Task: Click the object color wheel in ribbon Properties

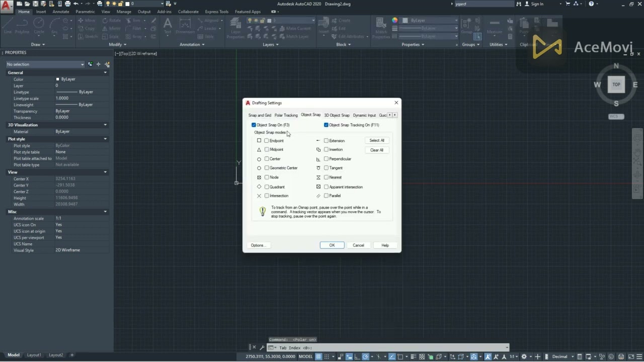Action: [395, 21]
